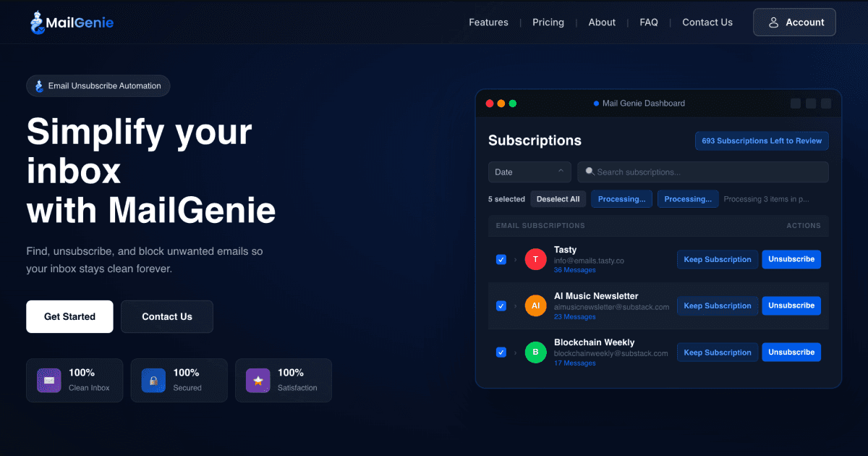Click the Satisfaction star icon
The image size is (868, 456).
pos(258,381)
